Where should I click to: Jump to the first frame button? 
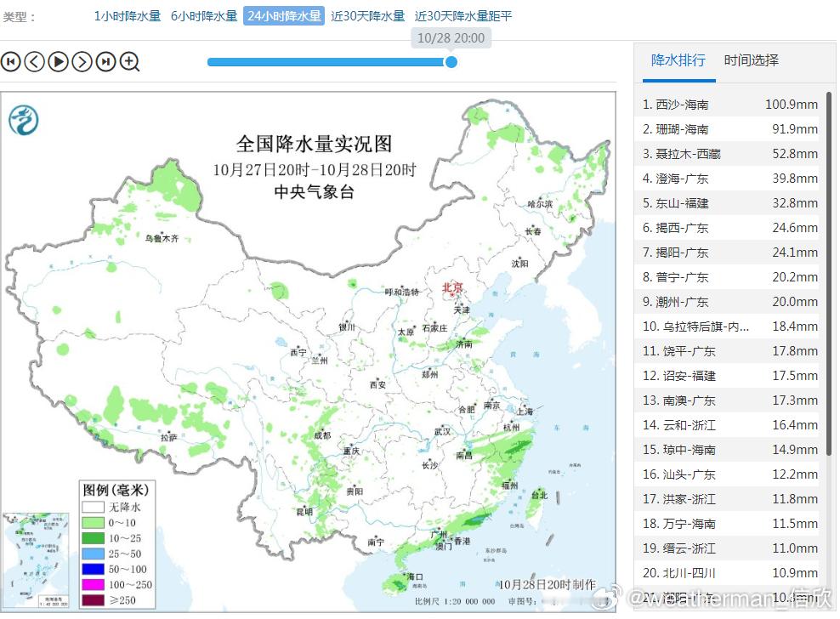point(11,61)
